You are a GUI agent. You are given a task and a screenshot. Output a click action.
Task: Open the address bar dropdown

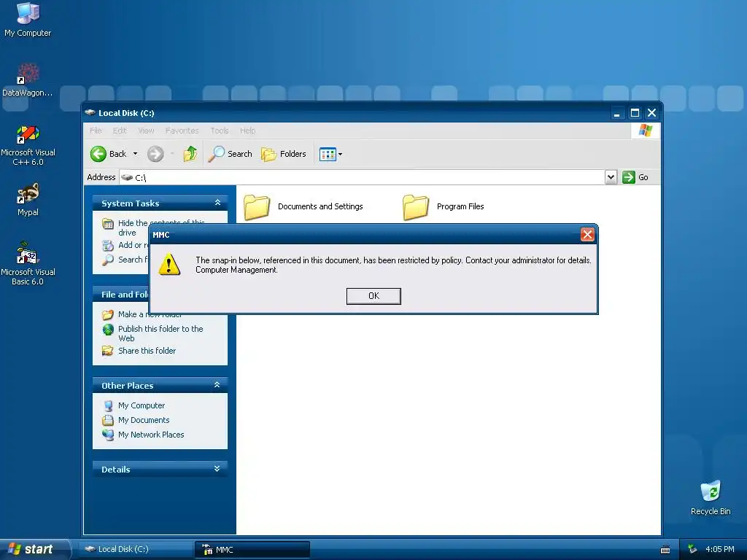pyautogui.click(x=611, y=177)
